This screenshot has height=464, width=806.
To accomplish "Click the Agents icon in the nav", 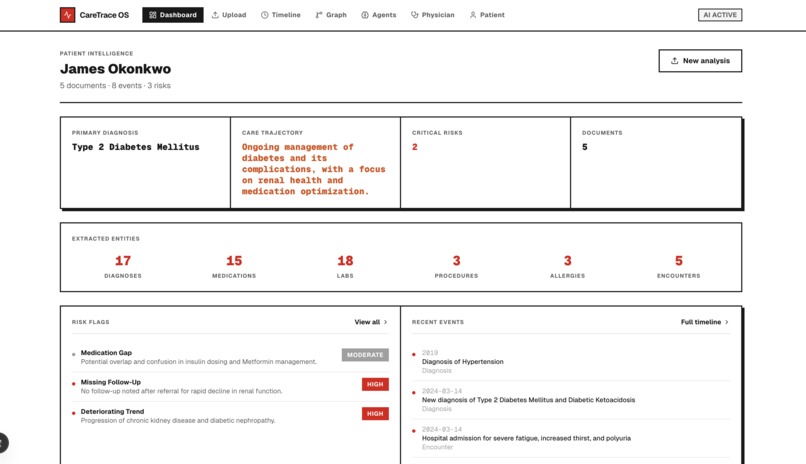I will click(x=365, y=15).
